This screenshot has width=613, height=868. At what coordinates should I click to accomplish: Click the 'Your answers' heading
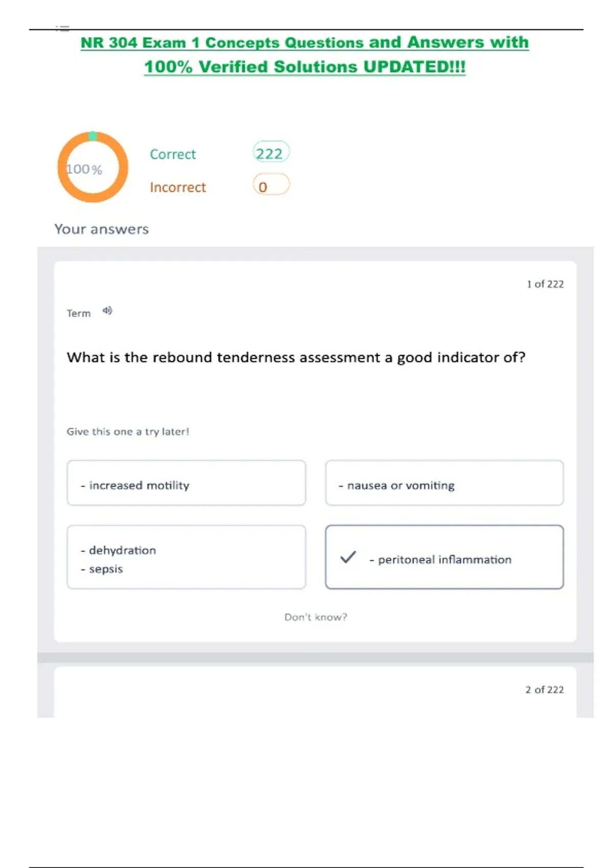point(102,229)
